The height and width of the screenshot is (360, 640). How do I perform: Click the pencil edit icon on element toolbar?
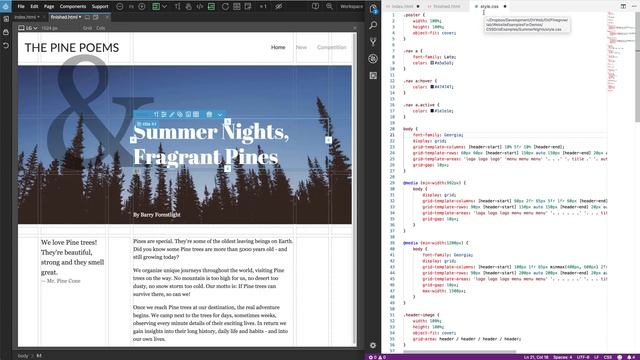click(x=172, y=115)
